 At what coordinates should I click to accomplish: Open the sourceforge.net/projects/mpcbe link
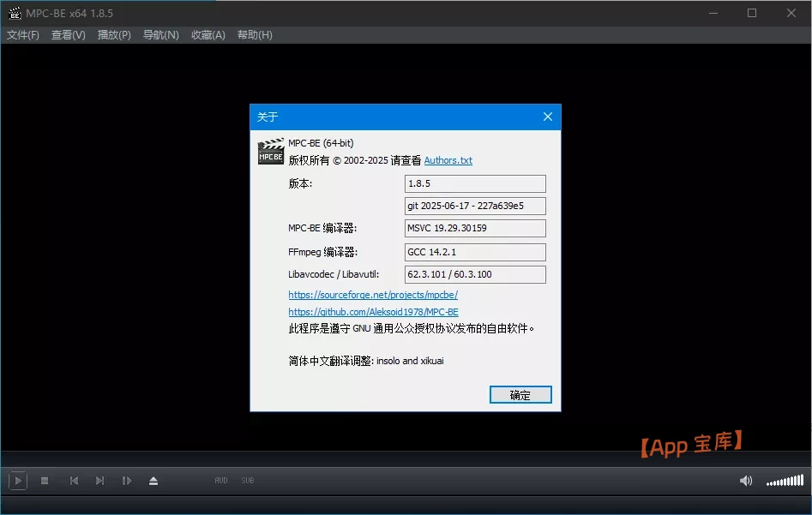click(x=374, y=294)
